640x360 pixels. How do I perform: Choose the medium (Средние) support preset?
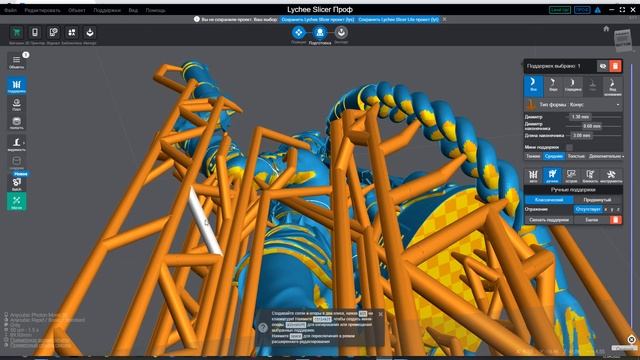pos(553,156)
